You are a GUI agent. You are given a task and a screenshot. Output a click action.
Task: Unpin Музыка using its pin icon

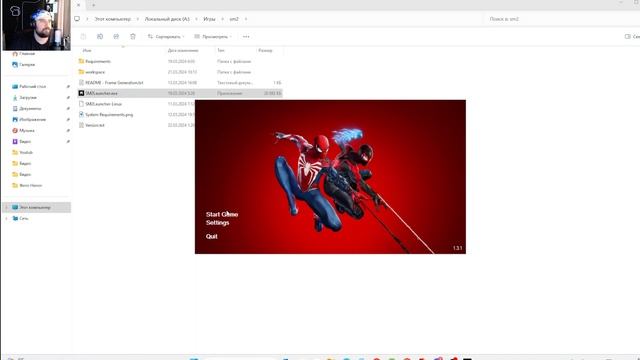click(x=68, y=131)
